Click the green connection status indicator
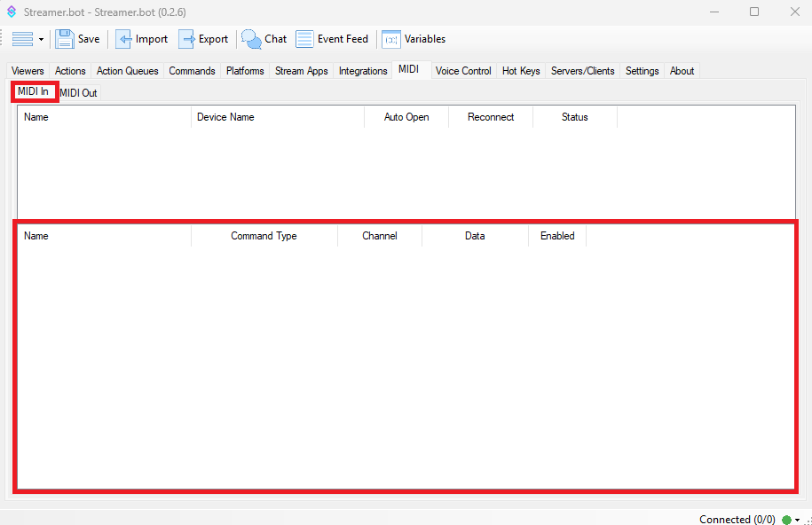 tap(786, 520)
